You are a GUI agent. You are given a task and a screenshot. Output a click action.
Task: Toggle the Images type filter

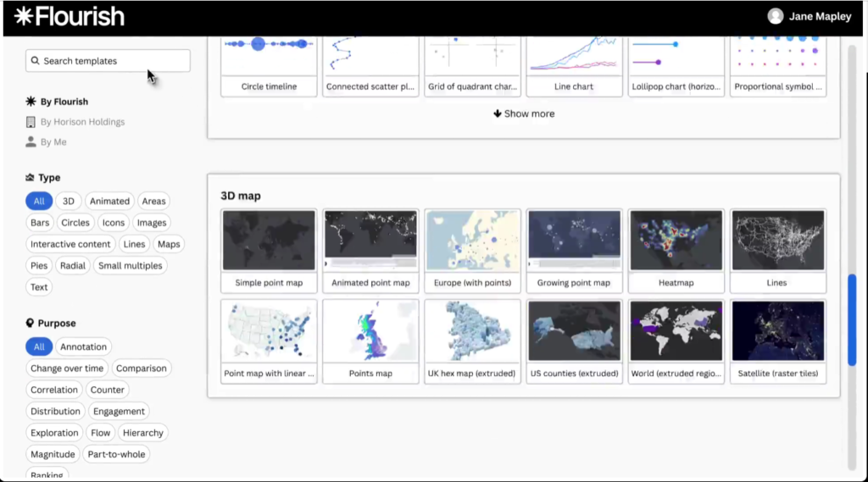click(x=152, y=223)
